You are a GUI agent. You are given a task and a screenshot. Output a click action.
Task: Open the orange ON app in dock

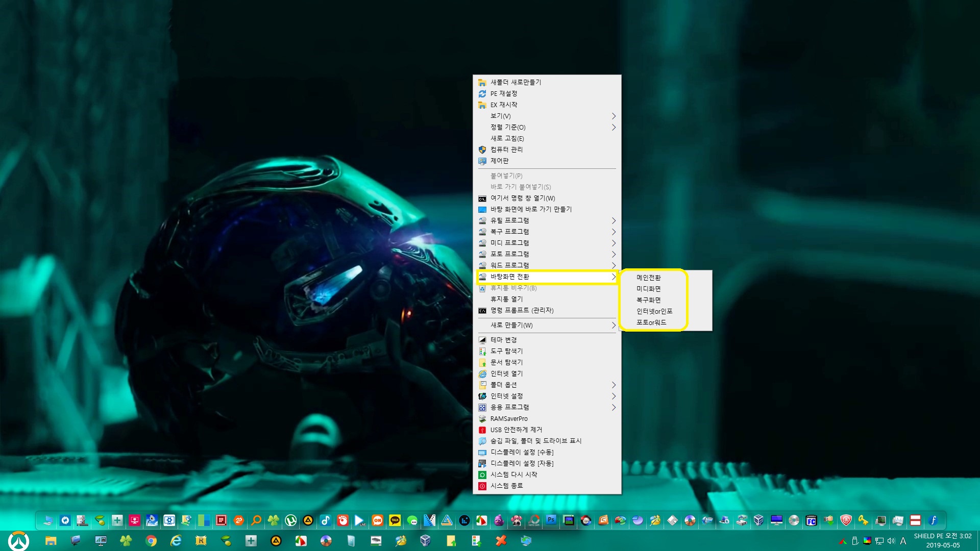pyautogui.click(x=377, y=520)
